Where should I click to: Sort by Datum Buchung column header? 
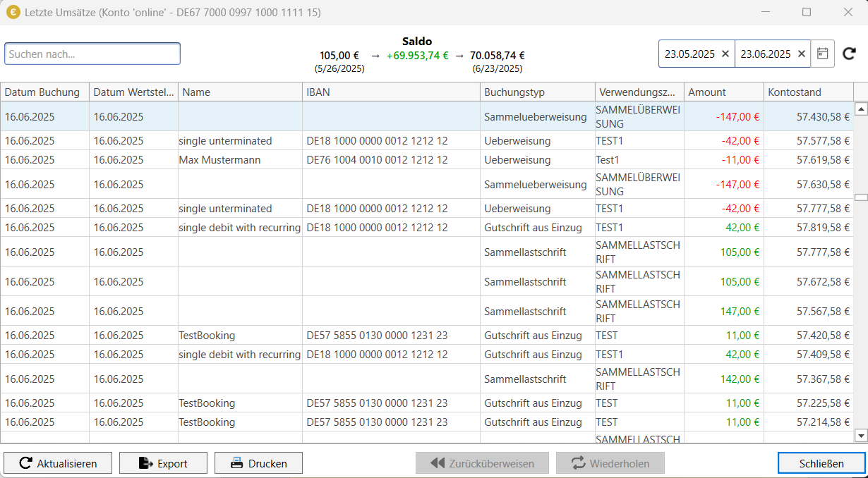pos(44,92)
